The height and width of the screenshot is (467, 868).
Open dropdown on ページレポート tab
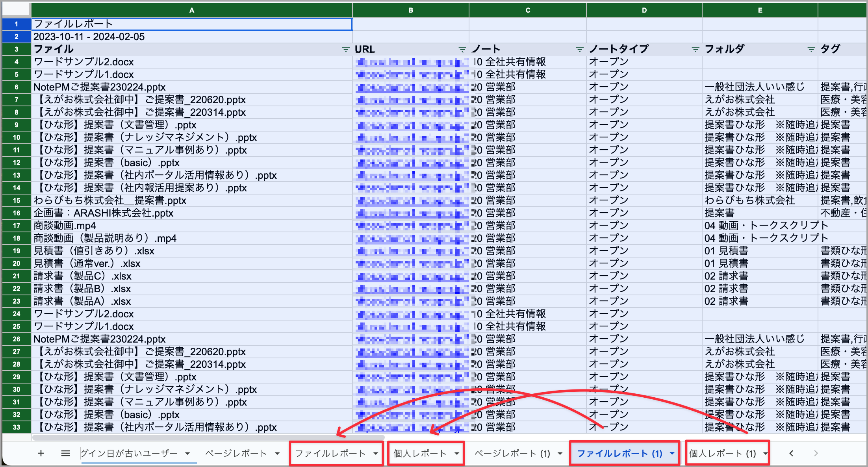(x=277, y=454)
